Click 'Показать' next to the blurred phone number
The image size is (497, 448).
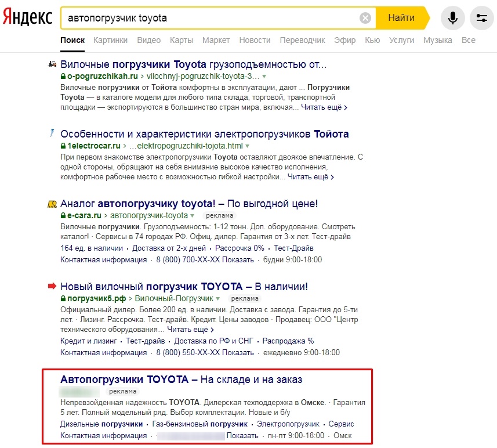(x=242, y=436)
